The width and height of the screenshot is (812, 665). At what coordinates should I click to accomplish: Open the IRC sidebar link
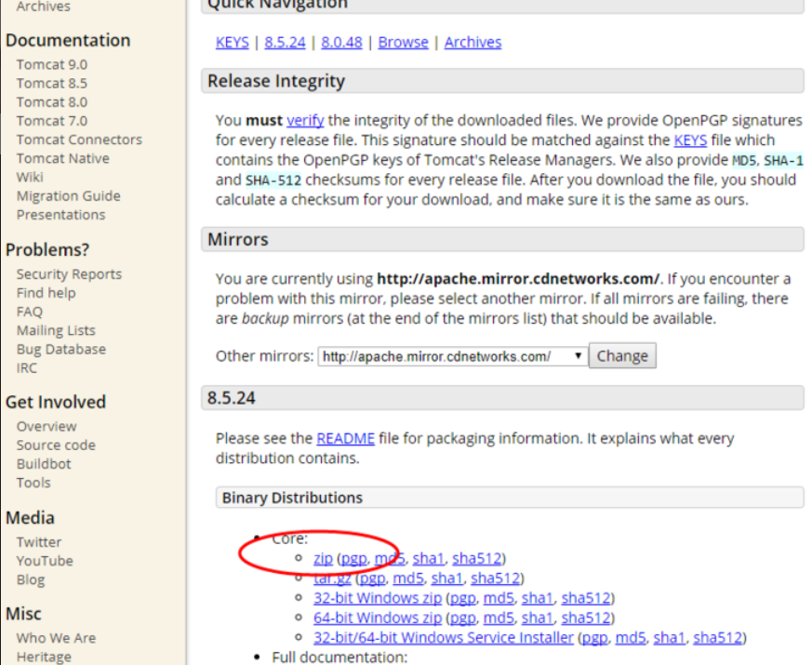pos(26,368)
